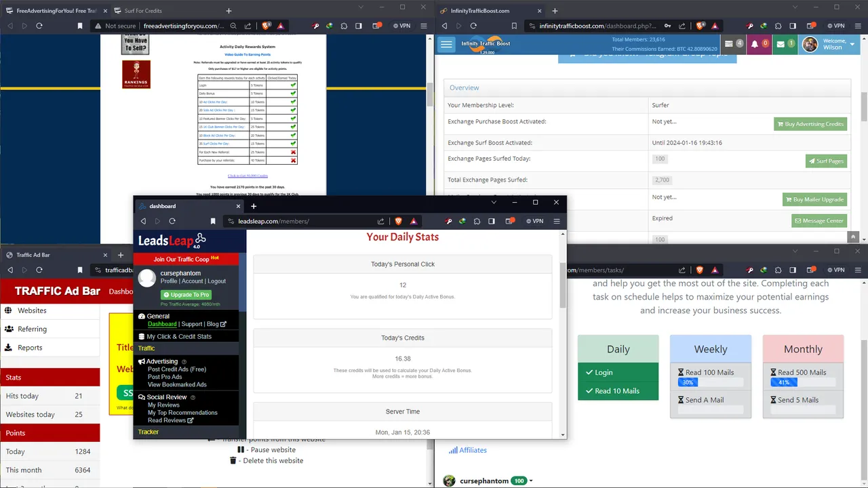Open Brave Shields in the members/tasks window
The height and width of the screenshot is (488, 868).
coord(700,270)
